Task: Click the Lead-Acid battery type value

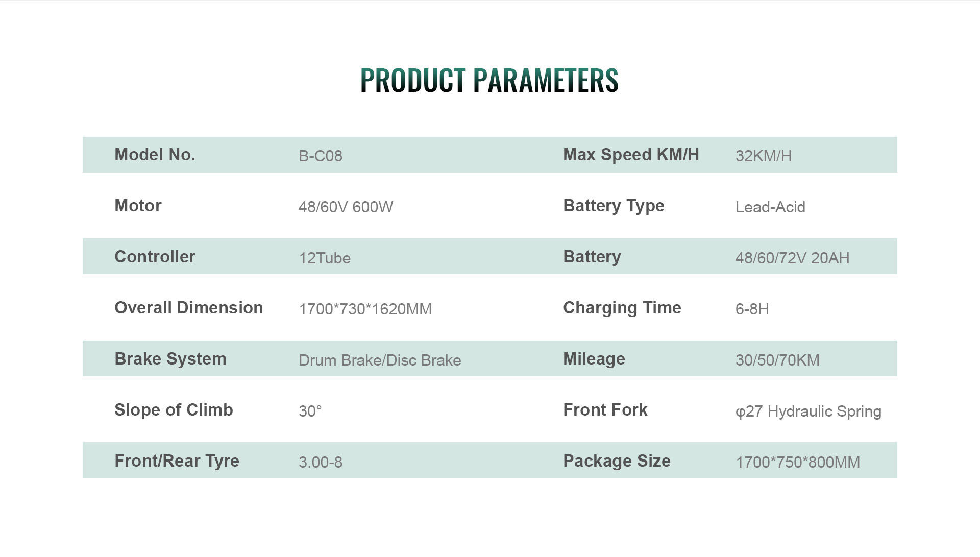Action: click(x=770, y=207)
